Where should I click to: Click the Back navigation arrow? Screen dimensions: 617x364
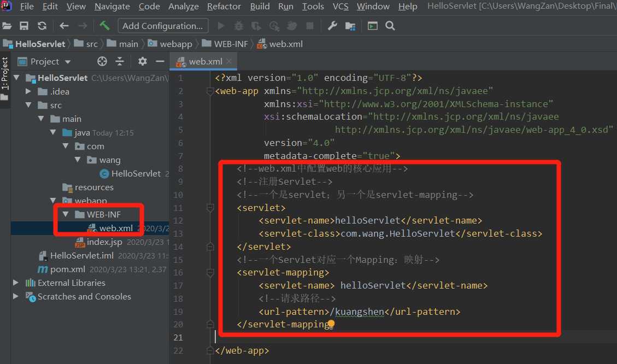[64, 26]
